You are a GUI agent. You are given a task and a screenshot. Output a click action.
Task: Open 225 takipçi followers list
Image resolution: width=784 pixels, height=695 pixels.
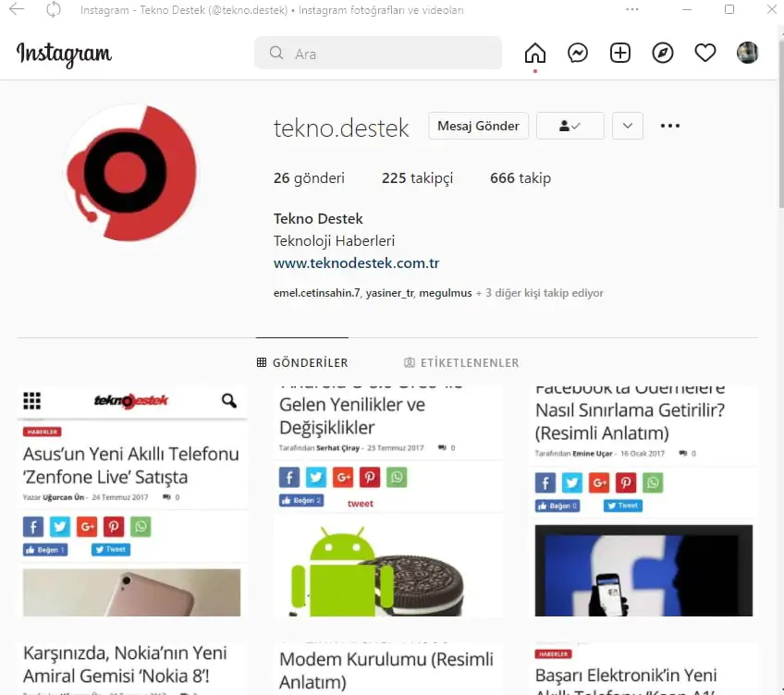click(418, 178)
